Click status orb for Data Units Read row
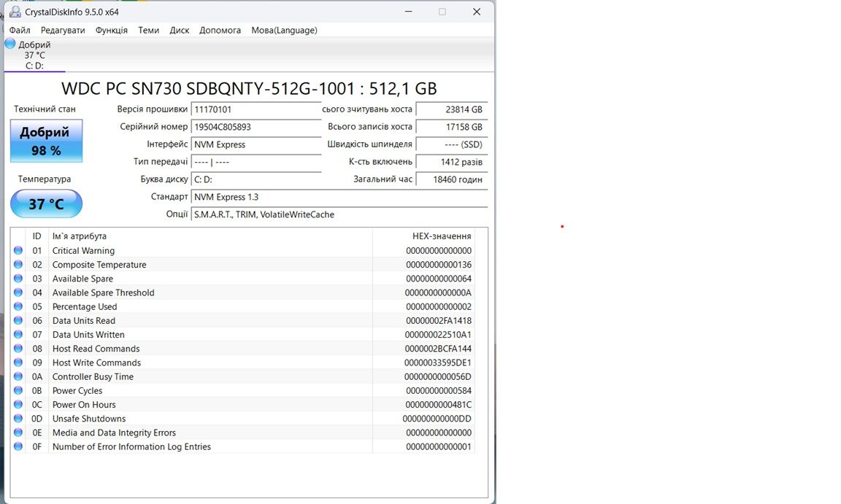 [18, 320]
